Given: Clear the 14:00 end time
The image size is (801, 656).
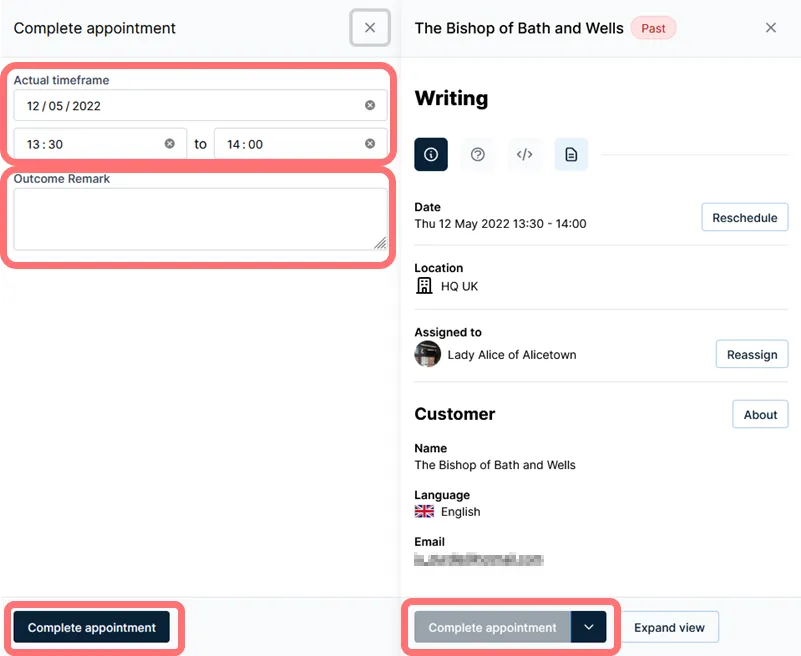Looking at the screenshot, I should tap(370, 144).
